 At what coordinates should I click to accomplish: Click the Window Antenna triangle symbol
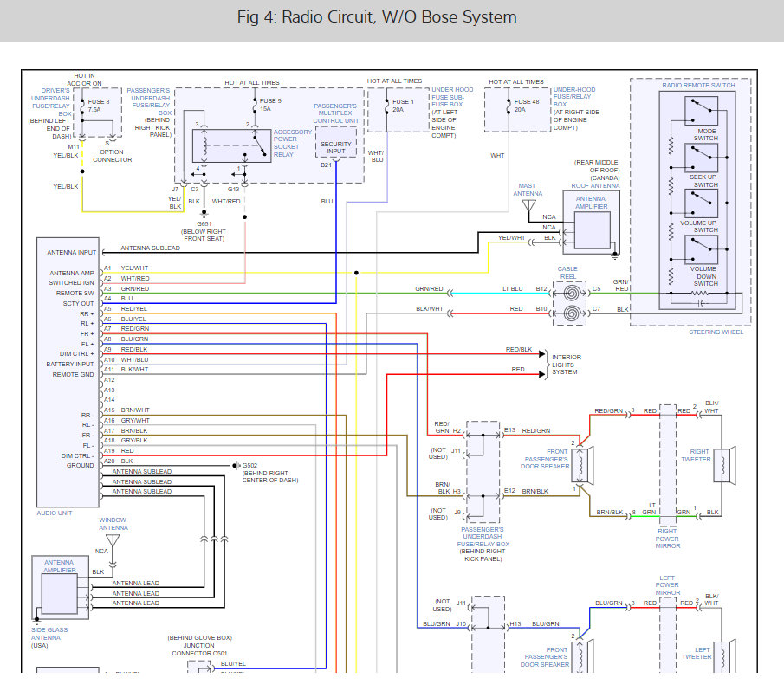[113, 541]
